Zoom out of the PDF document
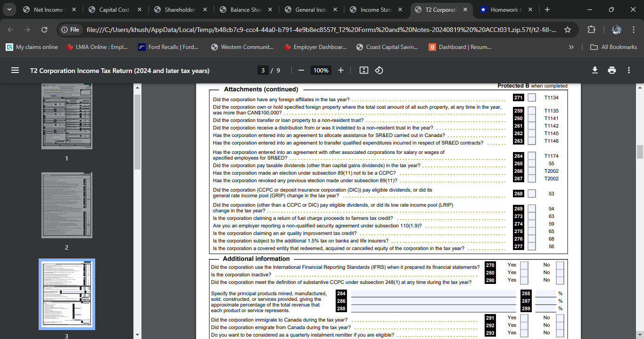644x339 pixels. tap(301, 70)
